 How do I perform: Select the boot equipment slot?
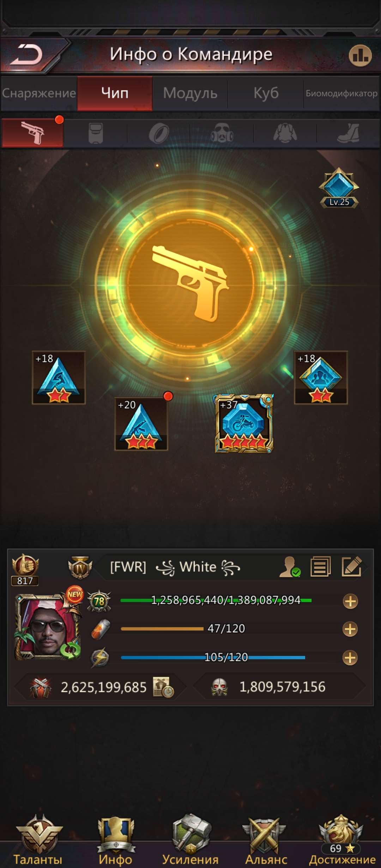click(x=348, y=133)
